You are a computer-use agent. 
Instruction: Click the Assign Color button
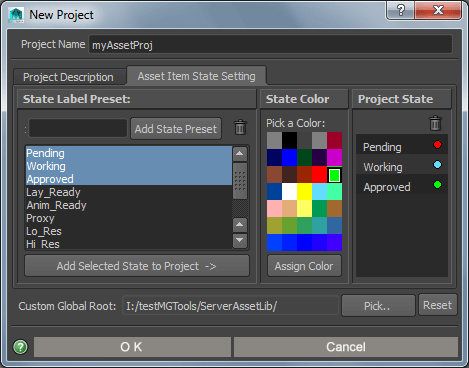[x=304, y=266]
